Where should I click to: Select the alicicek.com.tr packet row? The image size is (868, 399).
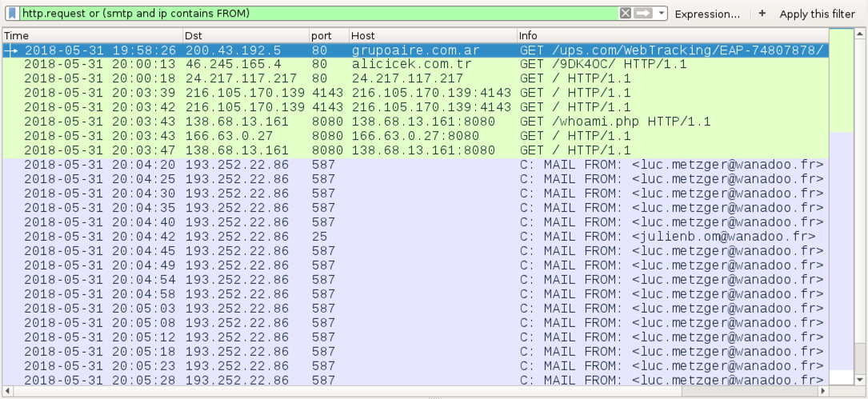point(416,64)
